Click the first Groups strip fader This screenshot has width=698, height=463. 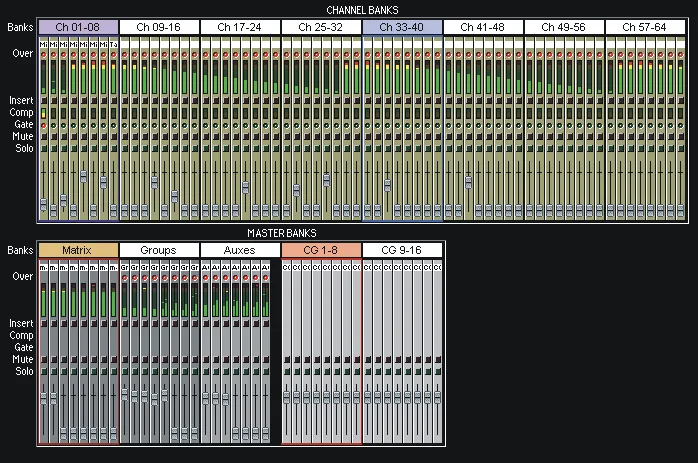coord(125,394)
